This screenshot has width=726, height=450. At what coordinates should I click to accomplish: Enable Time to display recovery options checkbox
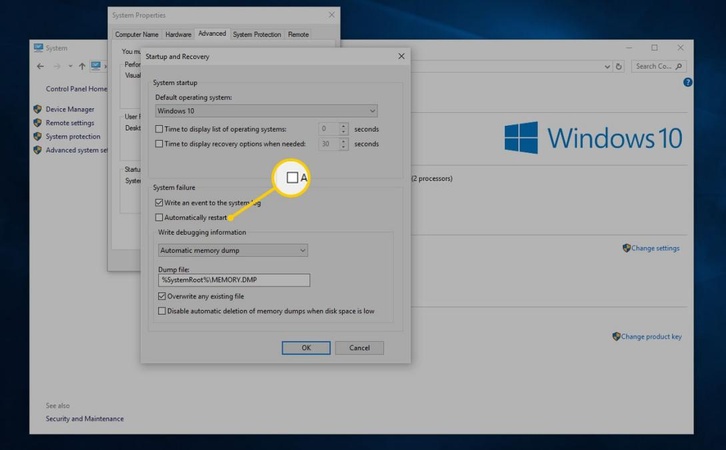pyautogui.click(x=159, y=144)
